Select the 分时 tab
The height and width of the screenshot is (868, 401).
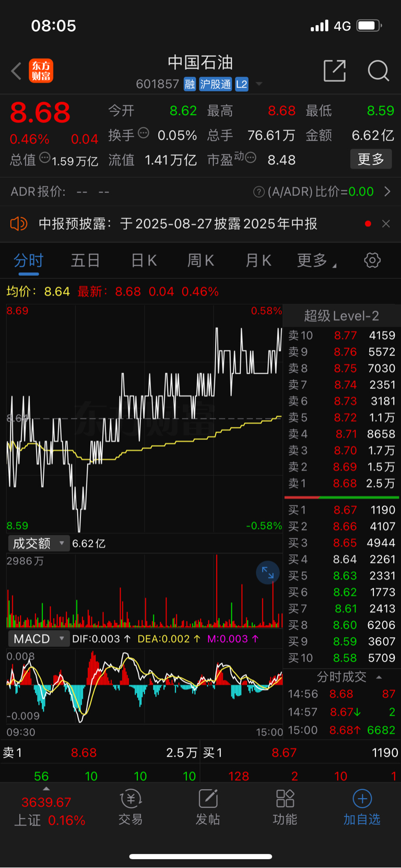pyautogui.click(x=28, y=260)
